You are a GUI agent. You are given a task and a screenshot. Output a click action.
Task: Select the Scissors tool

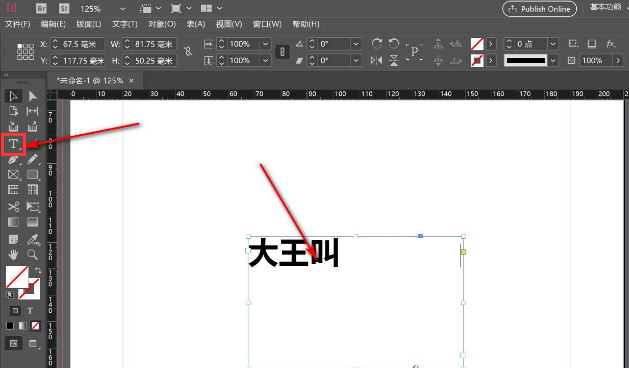13,207
